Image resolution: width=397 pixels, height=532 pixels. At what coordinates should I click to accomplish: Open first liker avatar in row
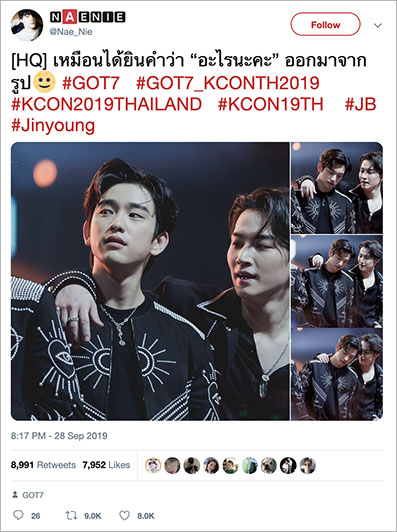coord(153,465)
